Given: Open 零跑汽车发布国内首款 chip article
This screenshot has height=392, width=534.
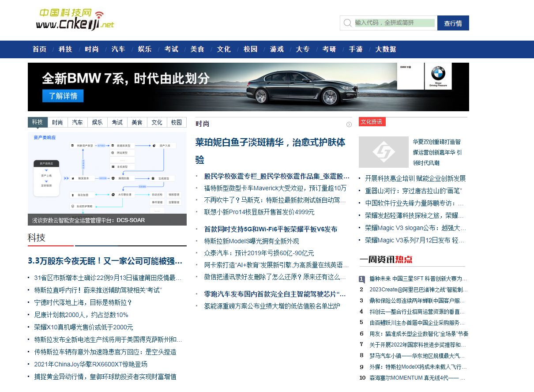Looking at the screenshot, I should [275, 294].
